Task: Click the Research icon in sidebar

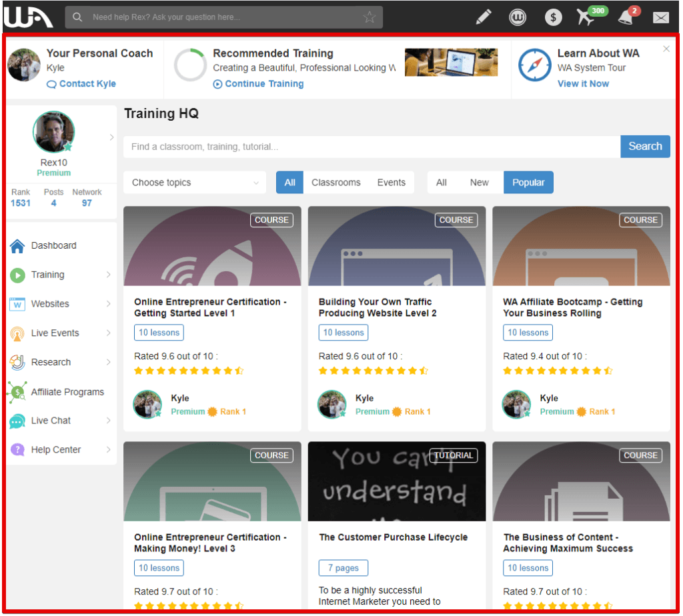Action: [x=17, y=362]
